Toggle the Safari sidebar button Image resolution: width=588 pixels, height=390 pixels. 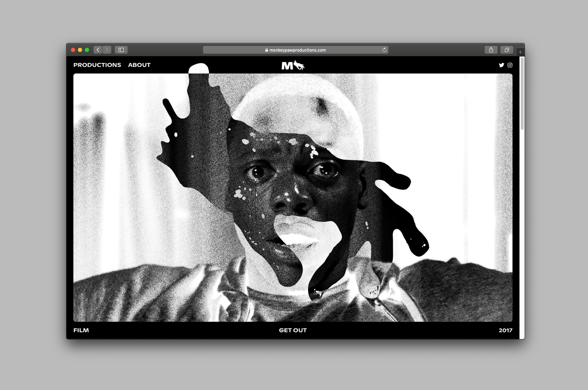coord(121,50)
